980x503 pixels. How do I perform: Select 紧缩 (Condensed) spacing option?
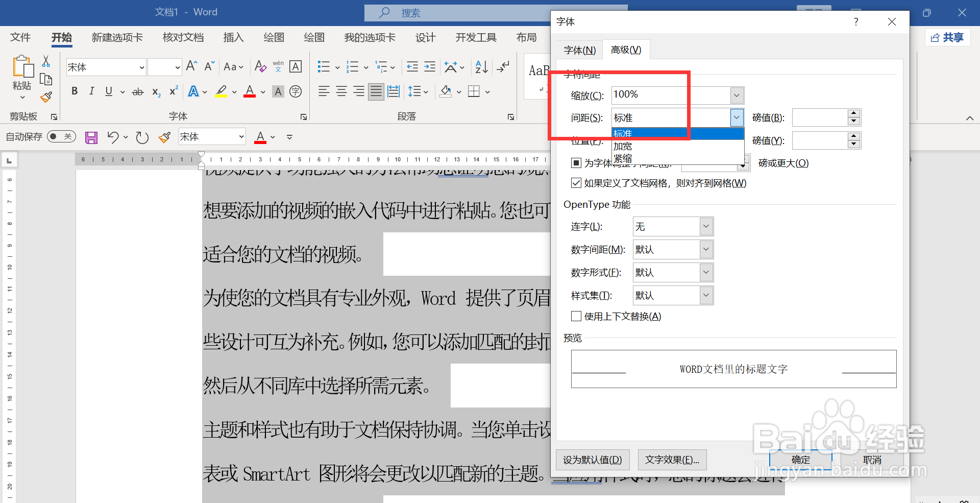[x=678, y=158]
